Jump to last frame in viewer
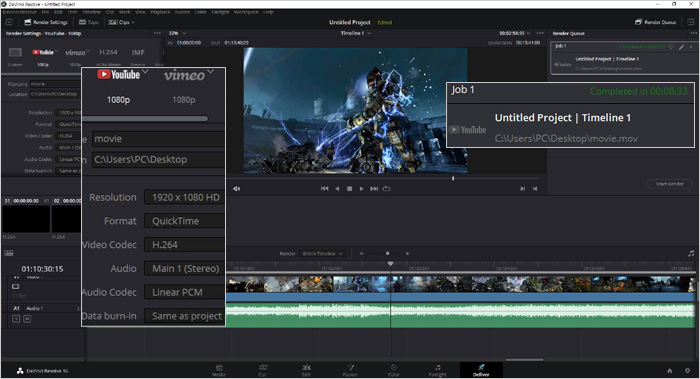 pos(374,189)
